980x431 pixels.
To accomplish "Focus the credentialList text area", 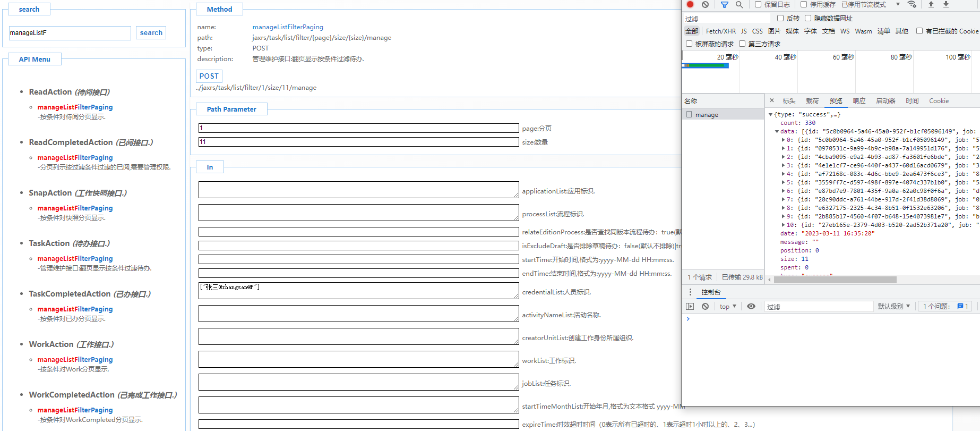I will [x=358, y=291].
